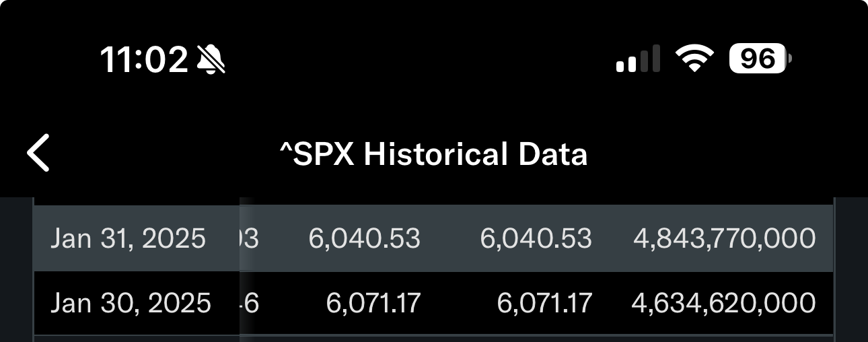Click the volume value 4,843,770,000
Viewport: 868px width, 342px height.
coord(725,238)
